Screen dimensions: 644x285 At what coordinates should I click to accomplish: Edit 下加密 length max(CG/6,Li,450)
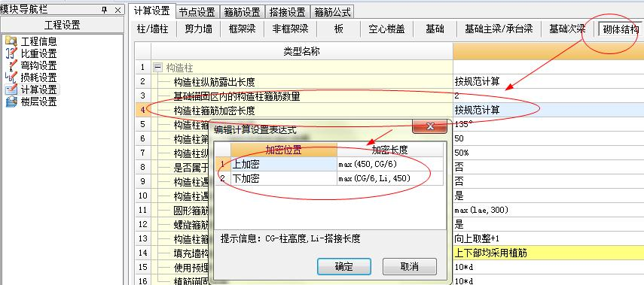(390, 178)
